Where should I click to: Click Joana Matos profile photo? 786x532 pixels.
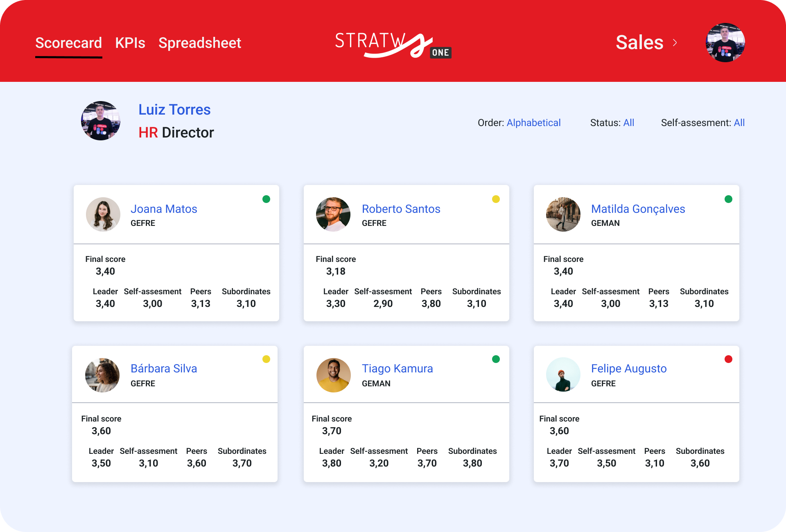click(103, 214)
